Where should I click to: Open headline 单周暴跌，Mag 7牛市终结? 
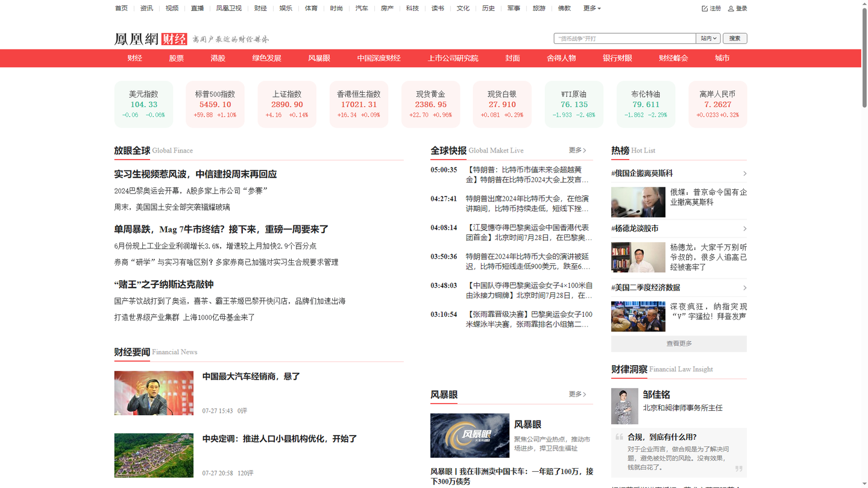pos(221,230)
